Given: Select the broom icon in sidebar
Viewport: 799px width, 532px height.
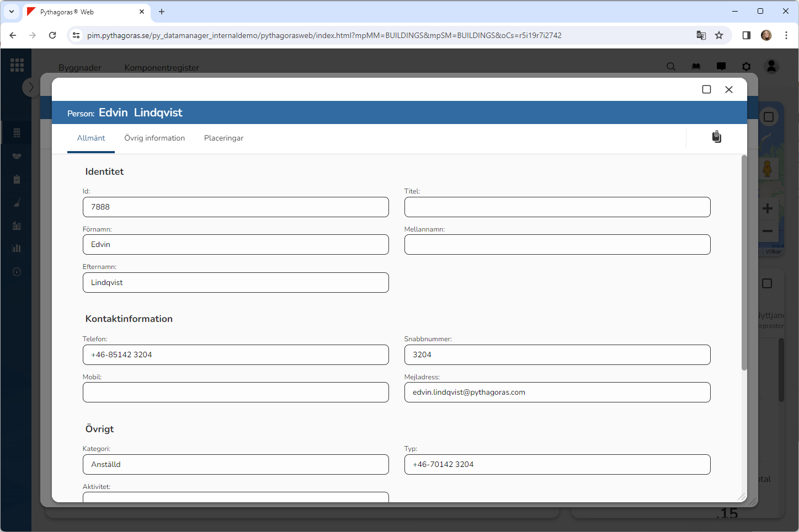Looking at the screenshot, I should click(17, 203).
